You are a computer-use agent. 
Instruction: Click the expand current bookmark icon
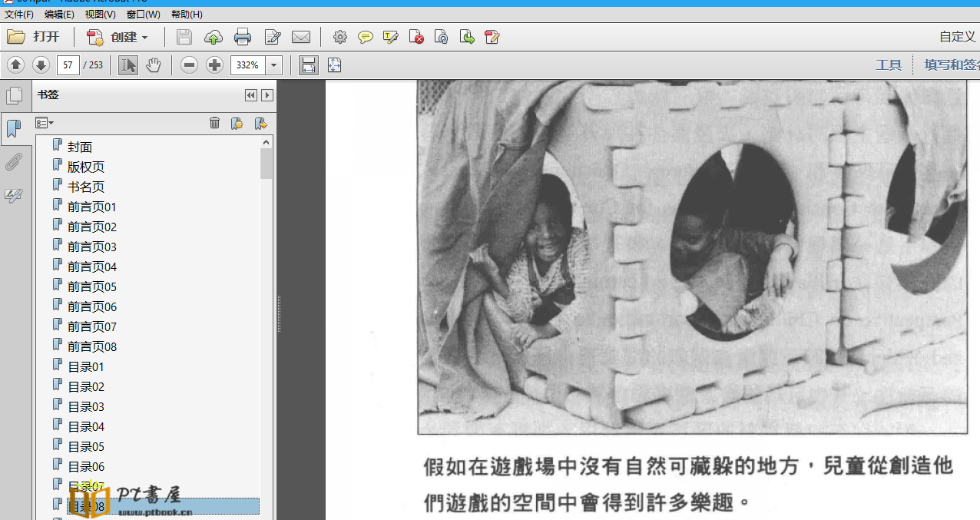click(260, 123)
